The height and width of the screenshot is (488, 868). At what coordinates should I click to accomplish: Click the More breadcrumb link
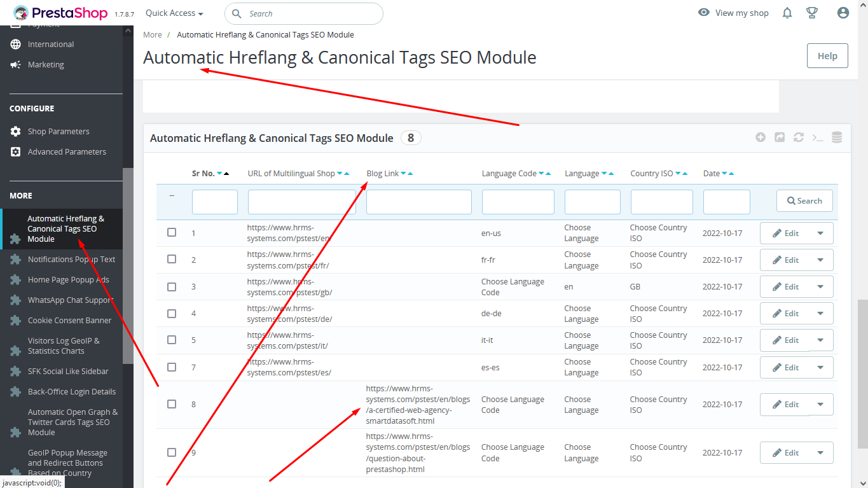(153, 35)
